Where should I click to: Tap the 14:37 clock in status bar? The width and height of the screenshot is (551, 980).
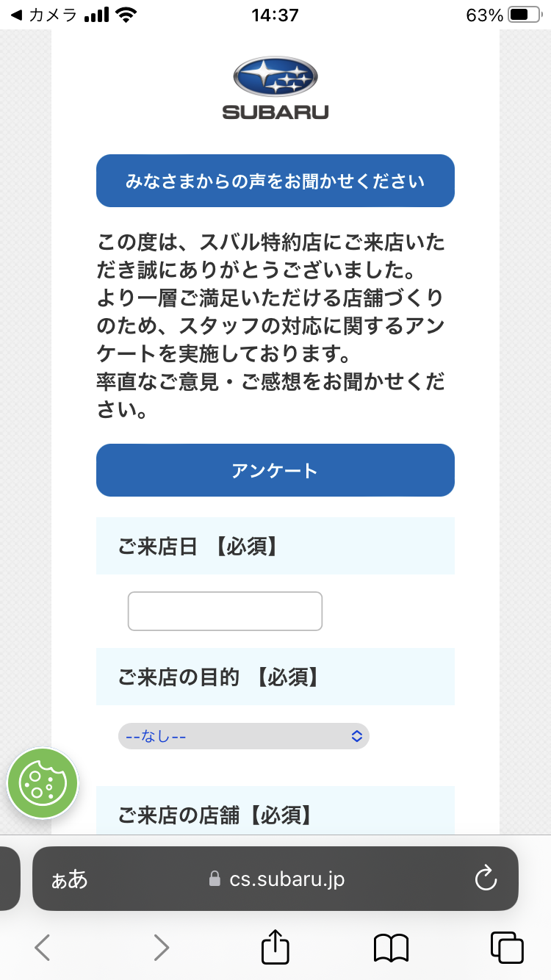(x=275, y=15)
